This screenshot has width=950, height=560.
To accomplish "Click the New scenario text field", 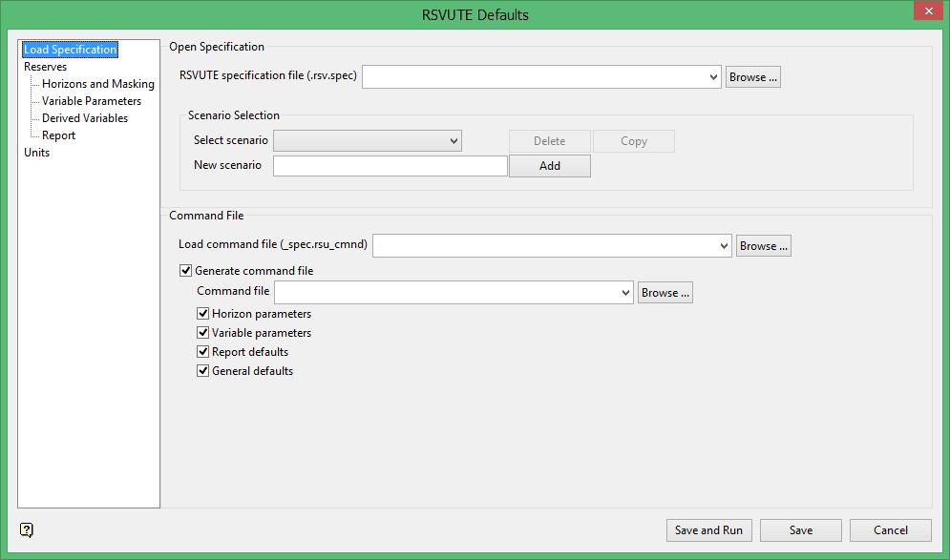I will click(x=390, y=166).
